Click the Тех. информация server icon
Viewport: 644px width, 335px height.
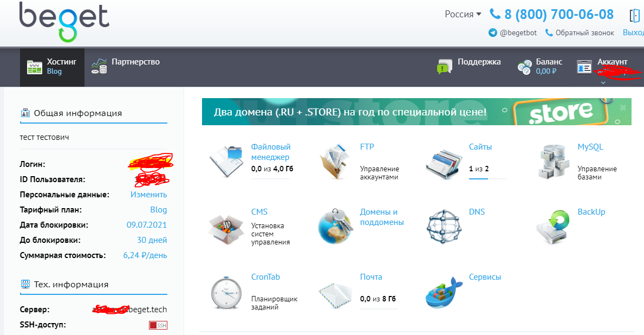click(25, 284)
